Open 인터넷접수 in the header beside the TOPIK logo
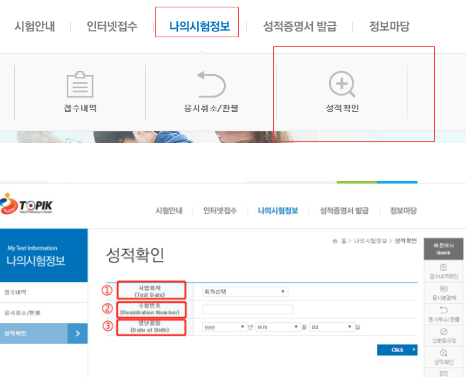The image size is (475, 381). coord(220,211)
